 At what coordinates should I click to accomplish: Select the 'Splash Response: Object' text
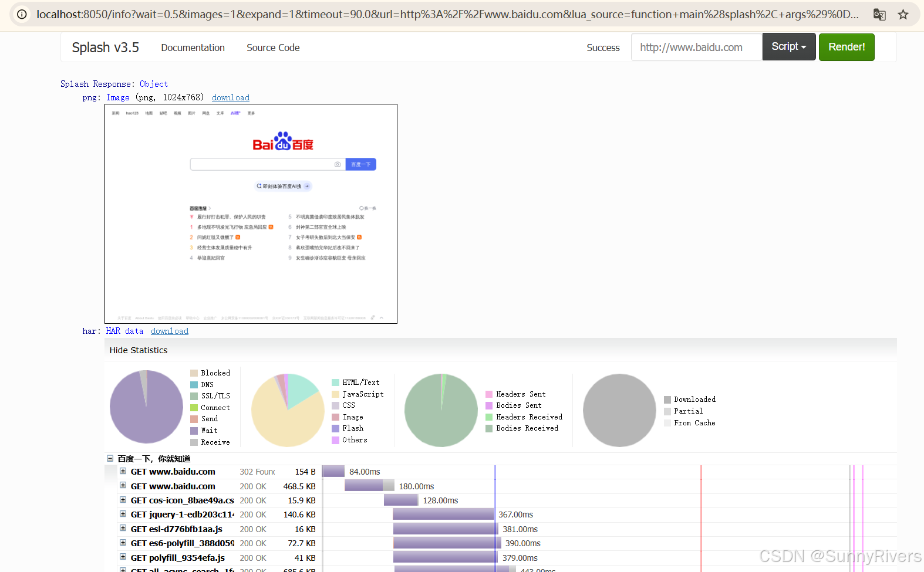click(x=114, y=84)
